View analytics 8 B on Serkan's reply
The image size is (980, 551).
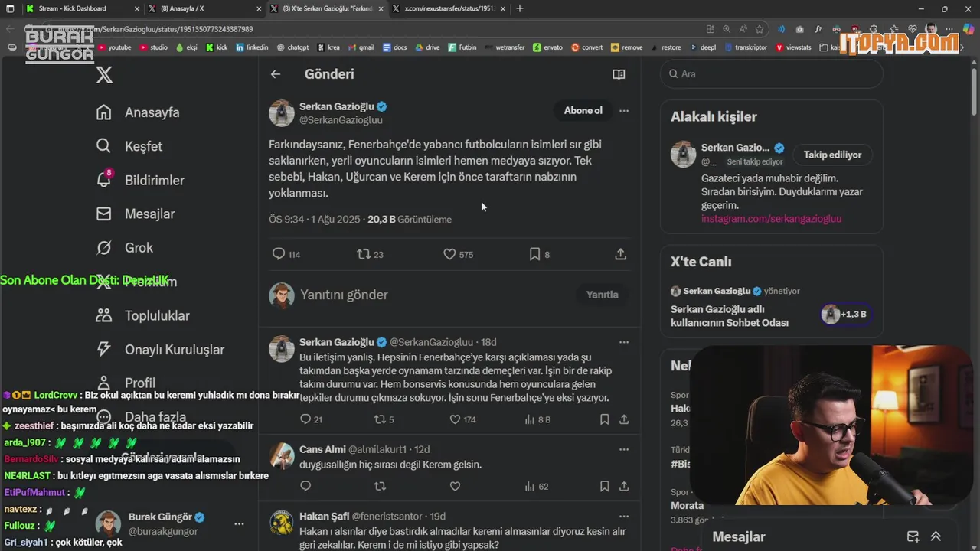pos(537,419)
